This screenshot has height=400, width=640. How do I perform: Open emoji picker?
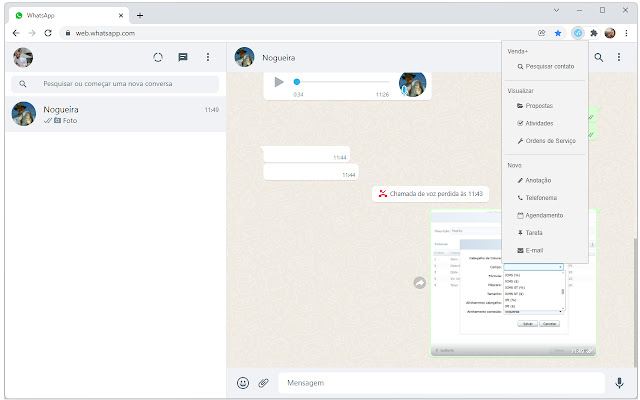(243, 383)
